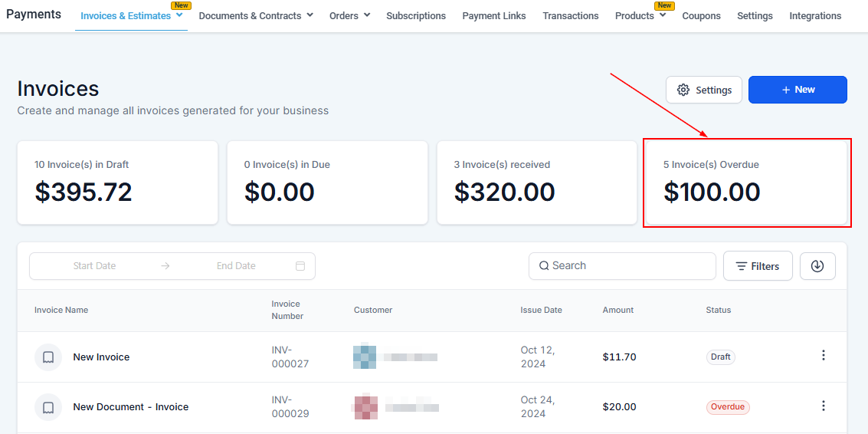Open the Coupons tab

[x=701, y=15]
